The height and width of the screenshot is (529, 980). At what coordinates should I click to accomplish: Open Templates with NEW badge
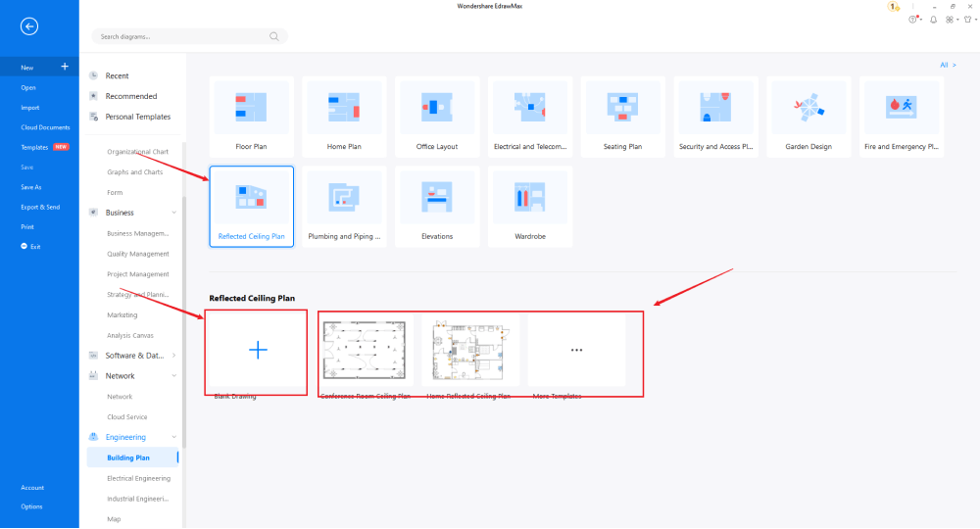(x=45, y=147)
